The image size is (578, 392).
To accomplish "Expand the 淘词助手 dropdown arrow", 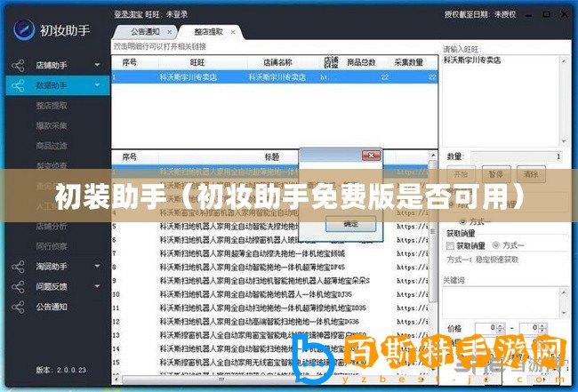I will pos(97,266).
